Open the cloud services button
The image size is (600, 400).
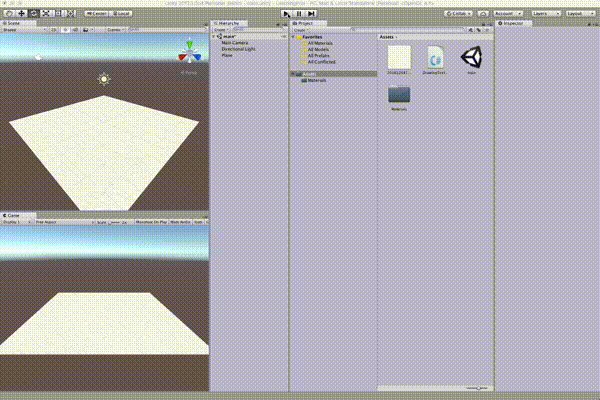point(483,13)
